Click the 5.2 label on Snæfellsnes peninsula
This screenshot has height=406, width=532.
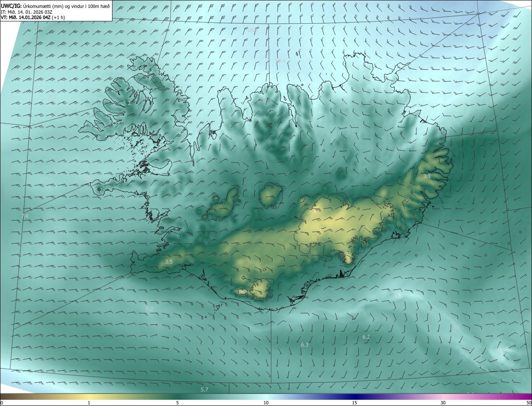99,190
